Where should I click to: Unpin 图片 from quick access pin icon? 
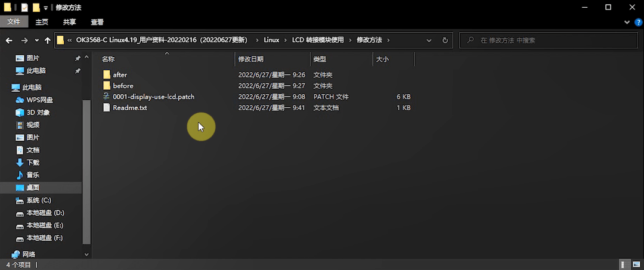78,58
